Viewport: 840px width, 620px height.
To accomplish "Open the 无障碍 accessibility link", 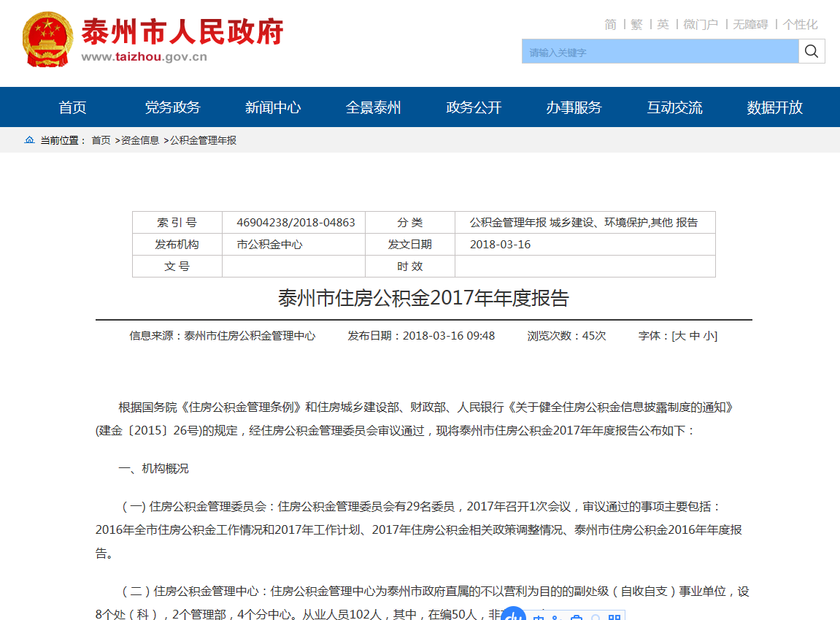I will [750, 25].
